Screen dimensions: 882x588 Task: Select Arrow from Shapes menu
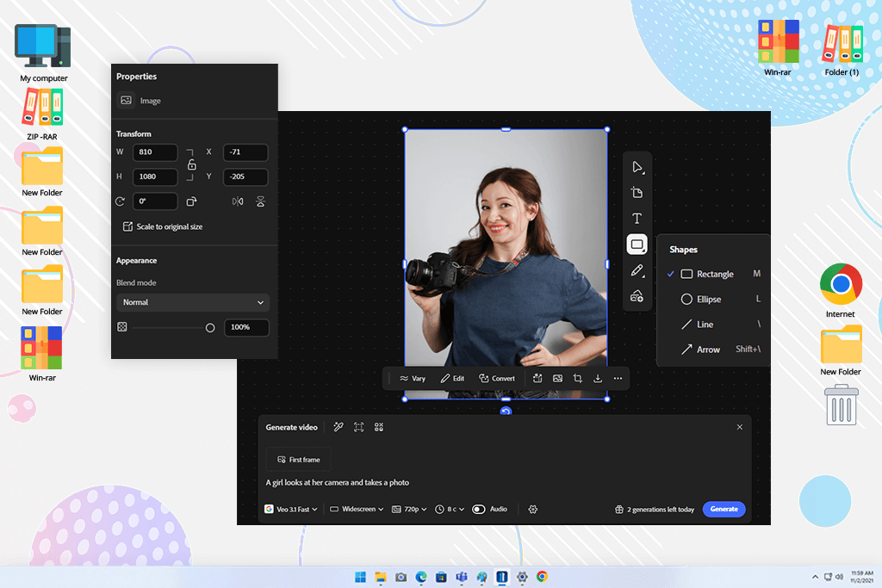(x=714, y=350)
